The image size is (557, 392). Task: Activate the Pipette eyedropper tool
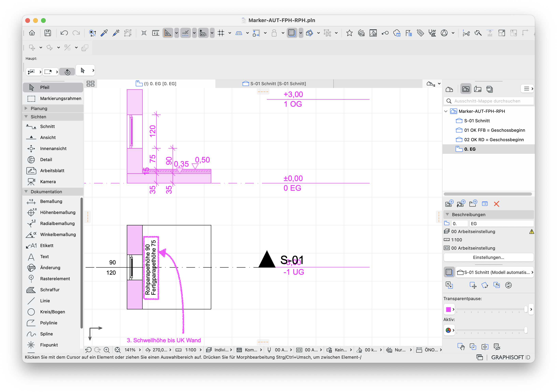click(x=104, y=33)
